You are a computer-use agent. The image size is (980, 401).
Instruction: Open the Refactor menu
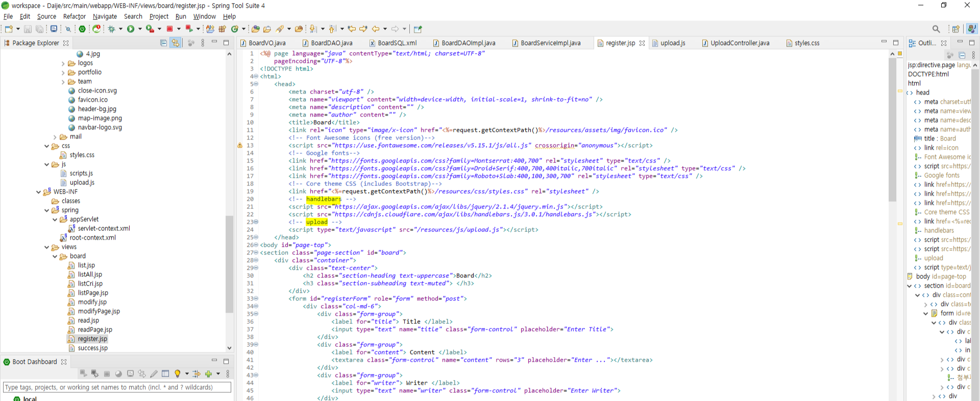click(x=75, y=16)
